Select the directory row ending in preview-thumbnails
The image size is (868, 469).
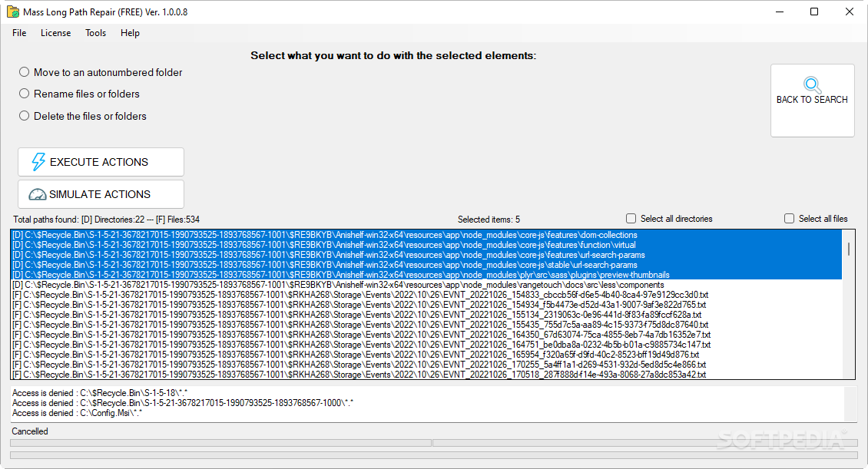[x=426, y=275]
